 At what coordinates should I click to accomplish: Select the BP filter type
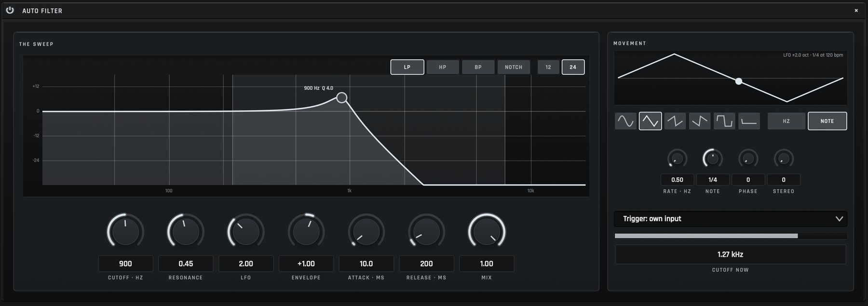point(478,67)
